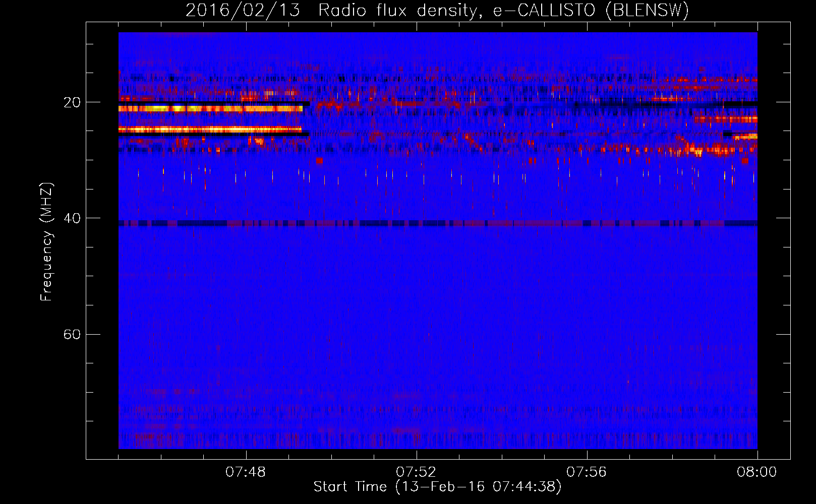This screenshot has width=816, height=504.
Task: Click the 07:48 time tick label
Action: click(246, 472)
